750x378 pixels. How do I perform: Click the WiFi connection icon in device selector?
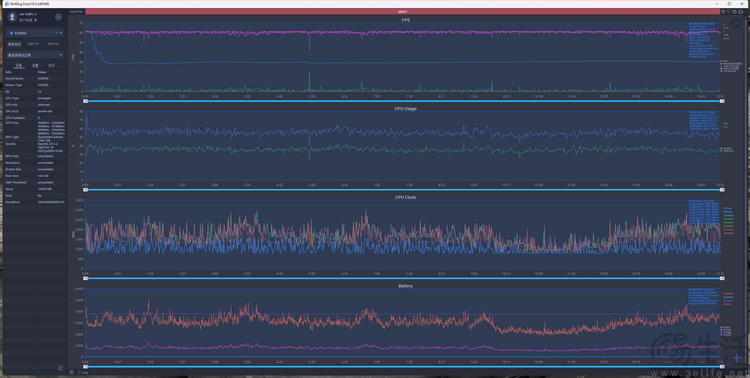coord(56,33)
